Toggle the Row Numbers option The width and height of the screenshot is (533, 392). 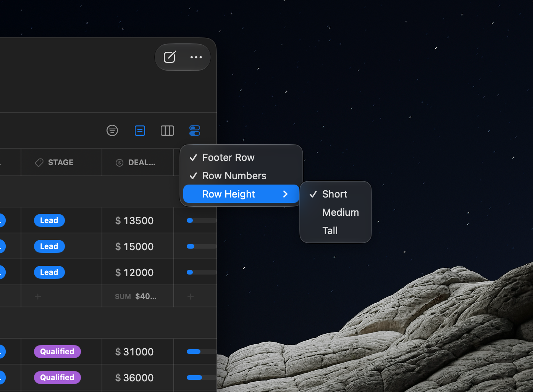coord(241,176)
